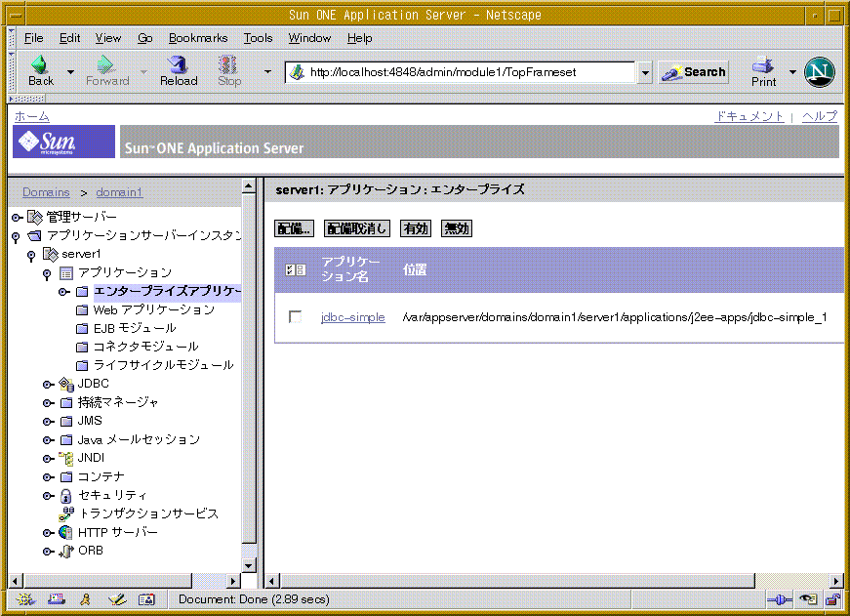The image size is (850, 616).
Task: Open Mail component icon in status bar
Action: pyautogui.click(x=56, y=599)
